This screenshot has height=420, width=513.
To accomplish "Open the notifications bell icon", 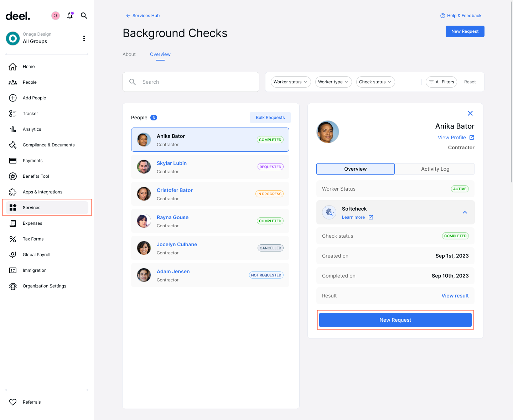I will pos(70,16).
